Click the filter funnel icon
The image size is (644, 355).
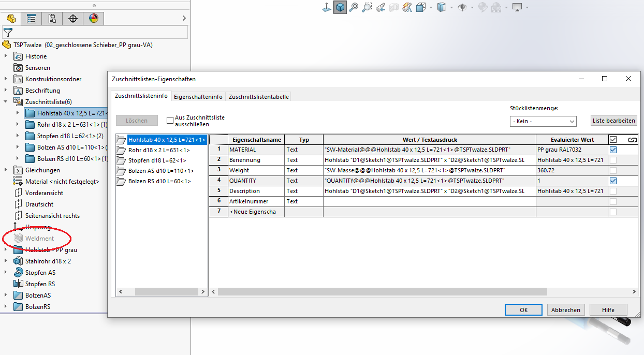[x=7, y=33]
